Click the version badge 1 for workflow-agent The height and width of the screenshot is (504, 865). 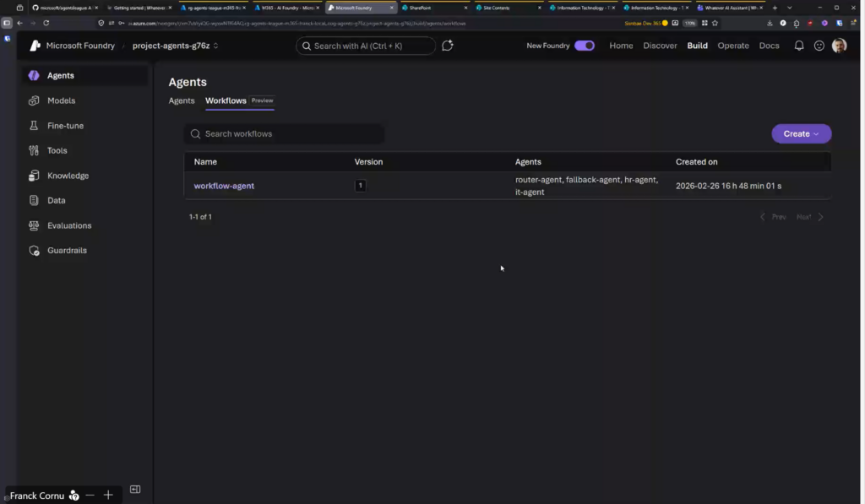coord(360,186)
